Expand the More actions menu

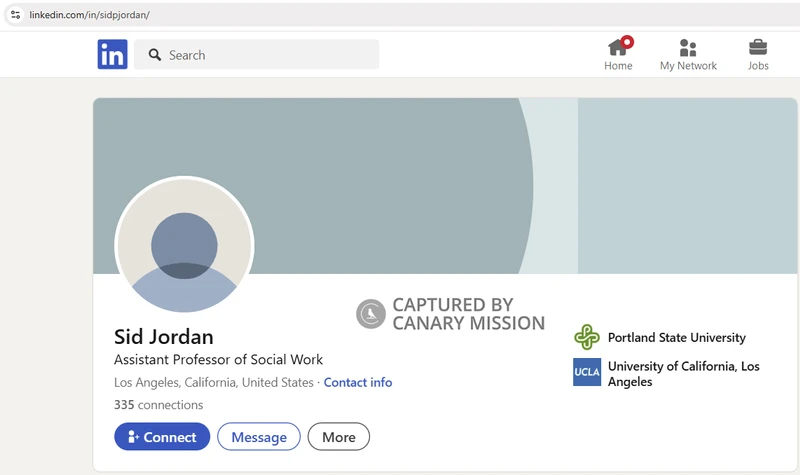(338, 437)
